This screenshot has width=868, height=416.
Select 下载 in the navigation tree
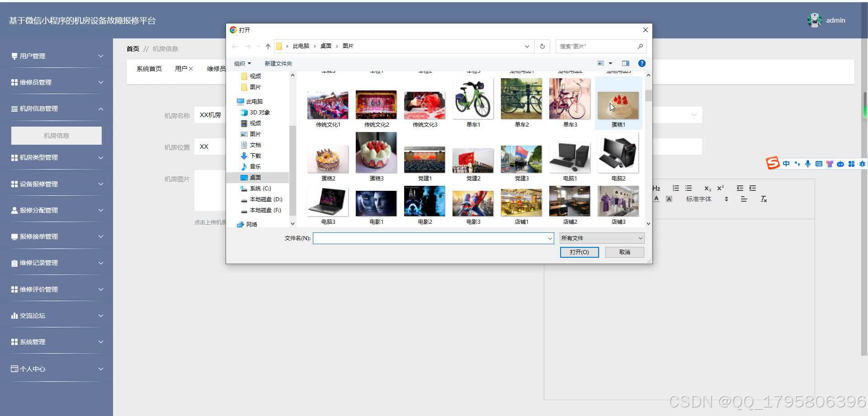[x=255, y=156]
